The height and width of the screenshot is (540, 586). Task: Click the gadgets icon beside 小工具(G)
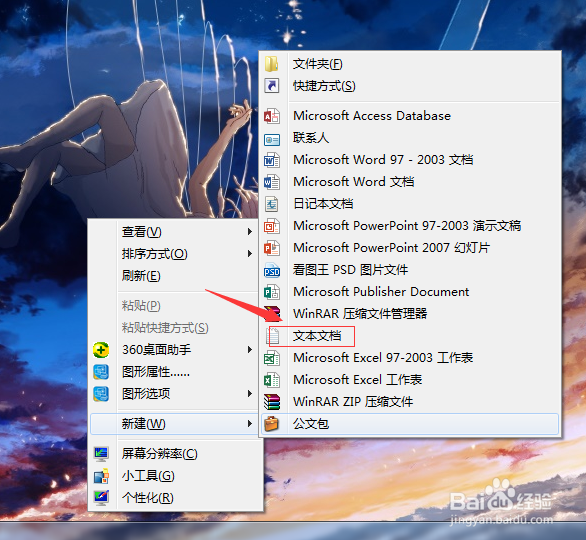tap(101, 476)
